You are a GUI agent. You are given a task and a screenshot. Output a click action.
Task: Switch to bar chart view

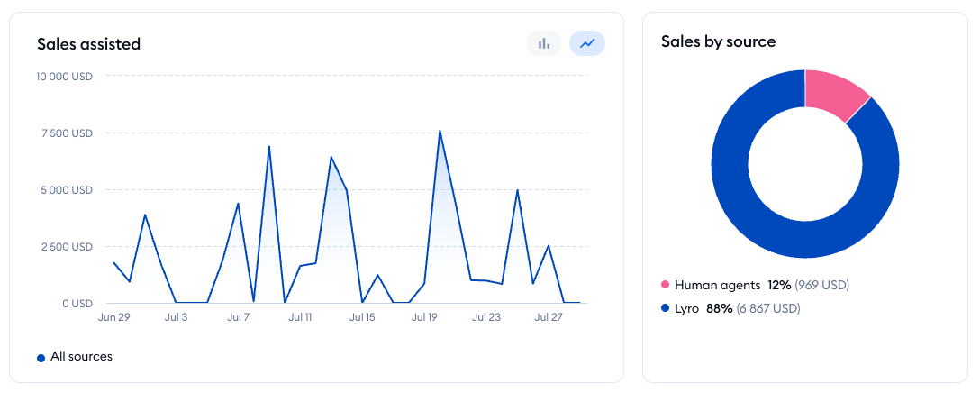pyautogui.click(x=544, y=44)
